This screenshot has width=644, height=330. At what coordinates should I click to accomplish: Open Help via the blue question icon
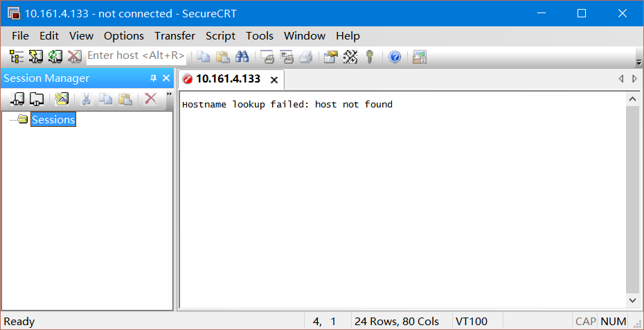(395, 56)
